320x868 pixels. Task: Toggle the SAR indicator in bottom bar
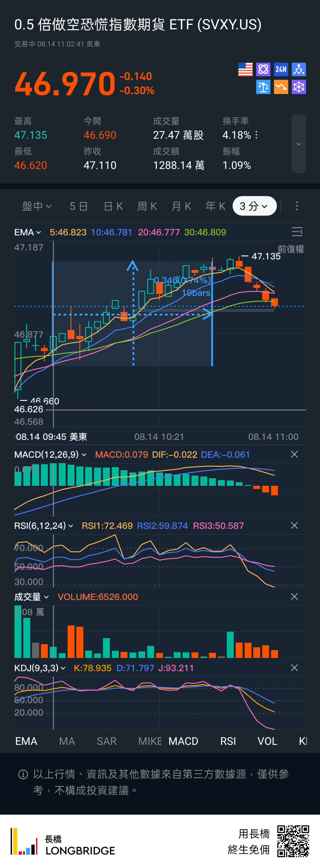tap(106, 741)
